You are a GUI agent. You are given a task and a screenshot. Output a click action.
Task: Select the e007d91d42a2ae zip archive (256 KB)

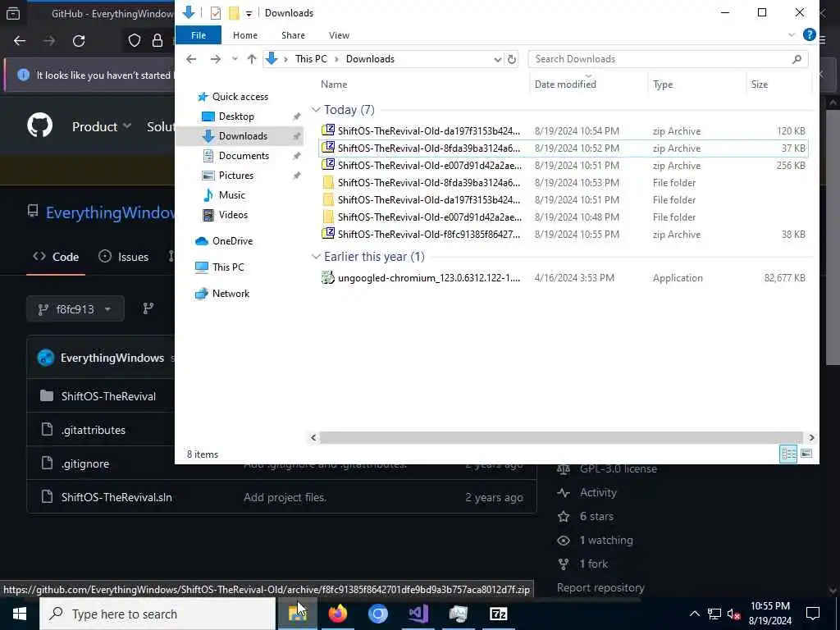coord(563,165)
